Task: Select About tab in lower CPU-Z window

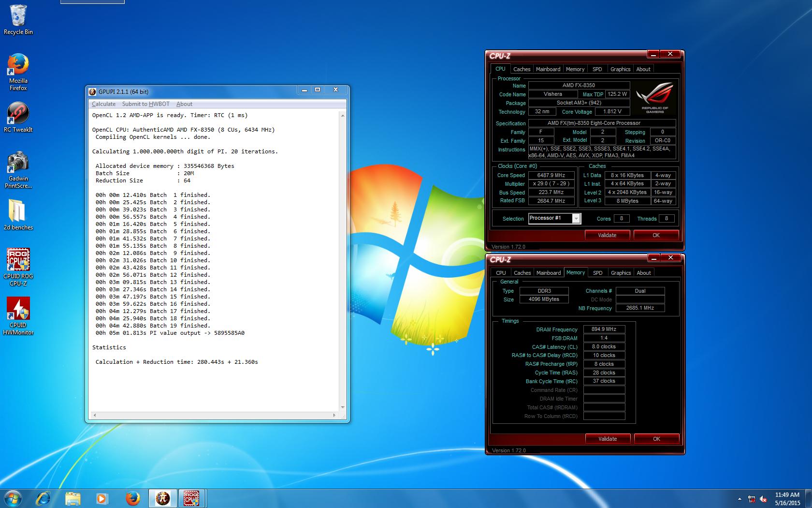Action: click(644, 273)
